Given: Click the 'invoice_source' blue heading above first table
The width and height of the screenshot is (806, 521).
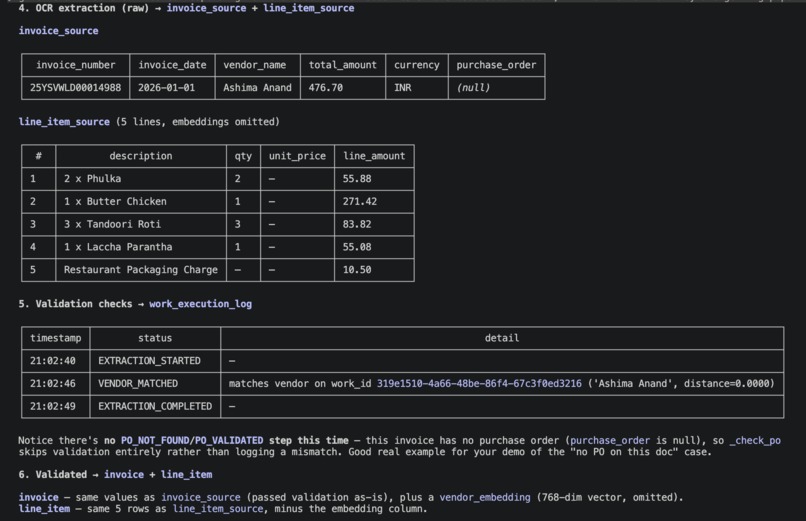Looking at the screenshot, I should [x=58, y=31].
